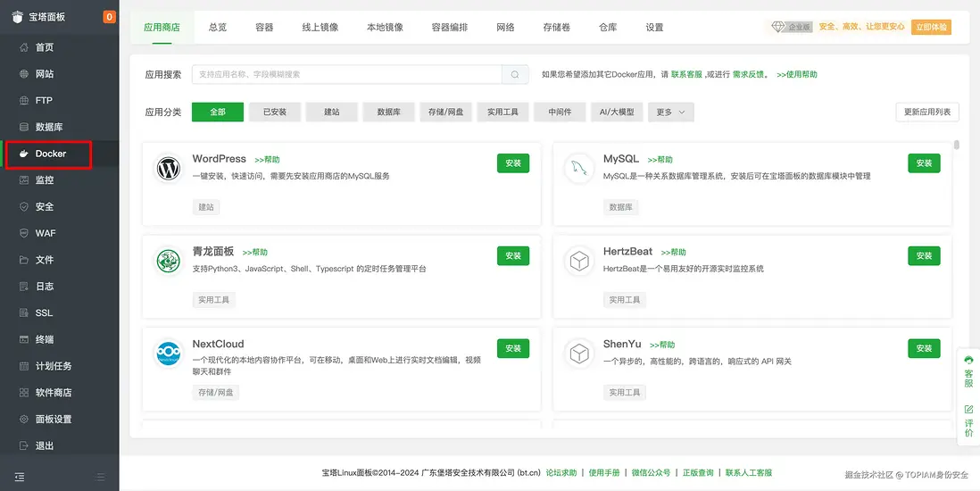Switch to the 设置 tab
The width and height of the screenshot is (980, 491).
pos(654,28)
